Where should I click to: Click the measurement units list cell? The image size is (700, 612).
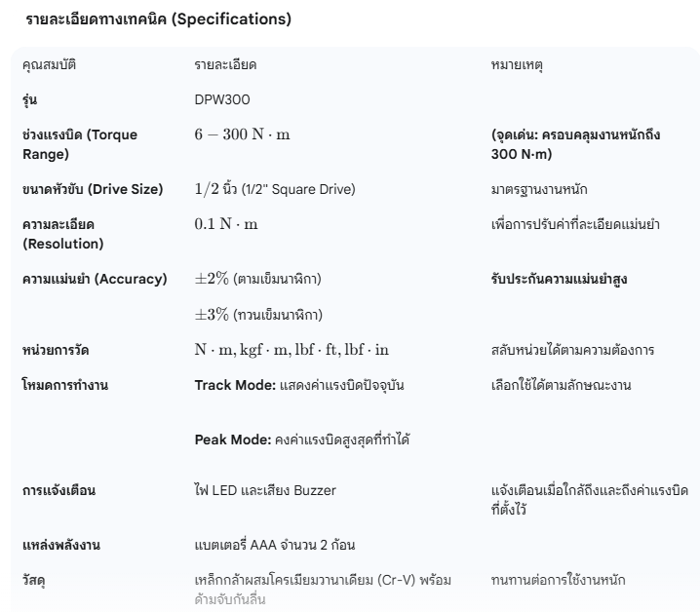pos(291,350)
